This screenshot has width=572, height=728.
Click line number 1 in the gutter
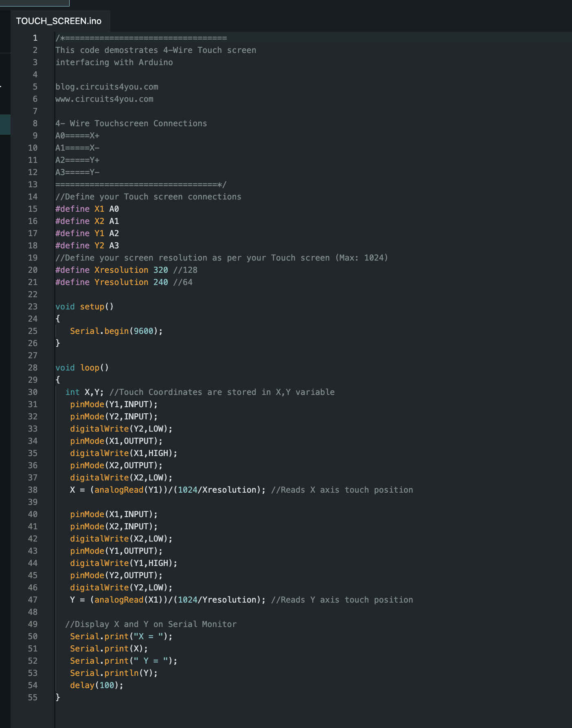tap(35, 38)
